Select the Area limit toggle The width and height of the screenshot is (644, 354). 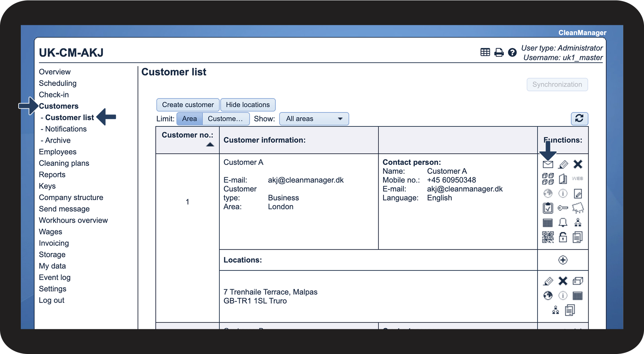click(x=190, y=119)
